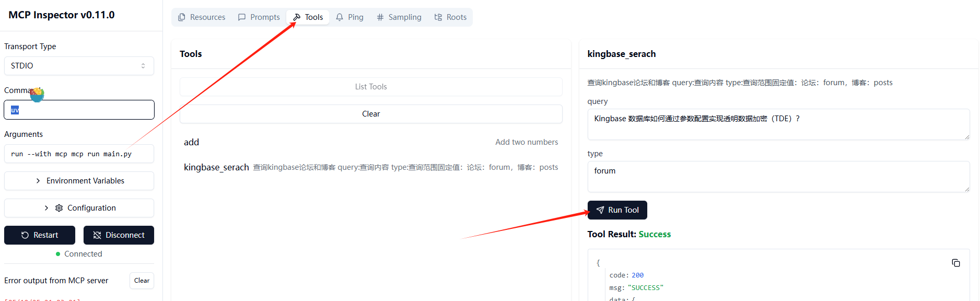Edit the type text area
The width and height of the screenshot is (980, 301).
(778, 177)
